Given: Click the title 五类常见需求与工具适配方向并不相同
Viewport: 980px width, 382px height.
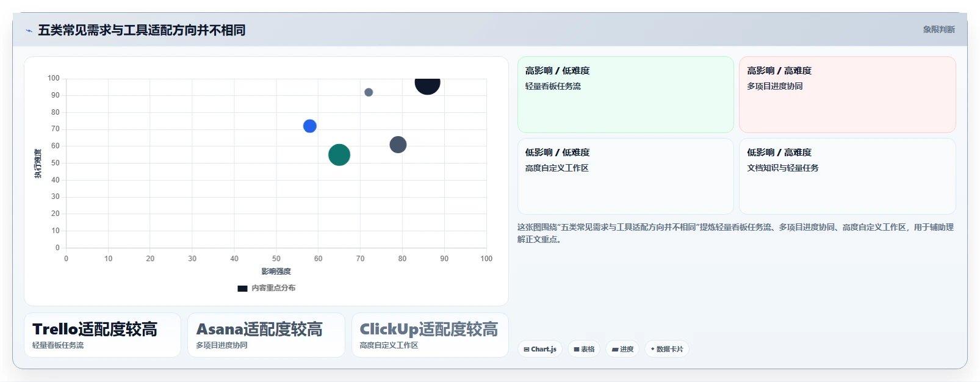Looking at the screenshot, I should [142, 30].
